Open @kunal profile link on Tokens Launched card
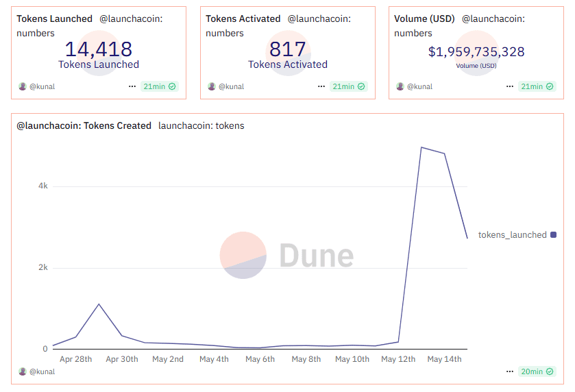575x392 pixels. coord(42,86)
